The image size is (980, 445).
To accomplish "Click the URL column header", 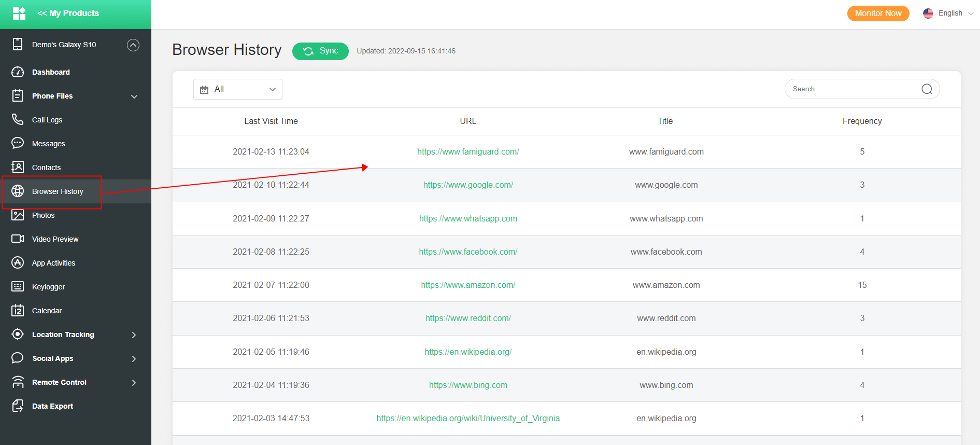I will pyautogui.click(x=468, y=121).
